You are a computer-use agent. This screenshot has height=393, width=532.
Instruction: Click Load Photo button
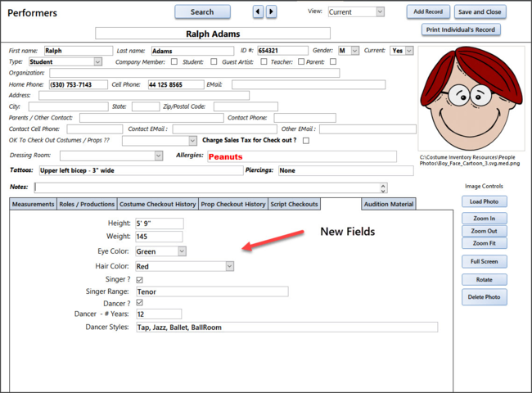point(485,201)
